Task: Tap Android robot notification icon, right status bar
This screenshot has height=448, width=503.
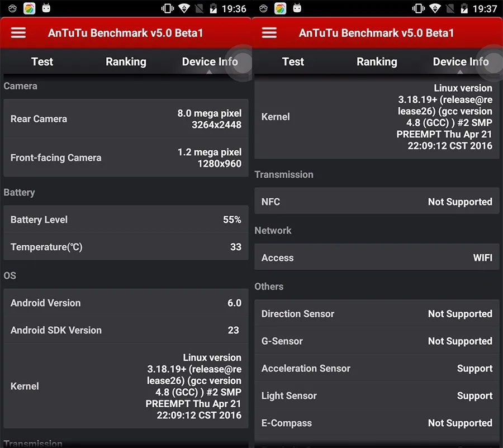Action: [297, 8]
